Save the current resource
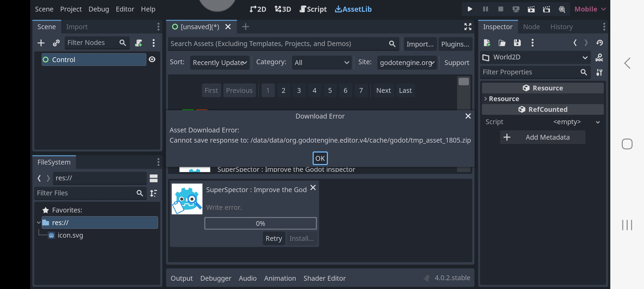The height and width of the screenshot is (289, 644). click(517, 43)
